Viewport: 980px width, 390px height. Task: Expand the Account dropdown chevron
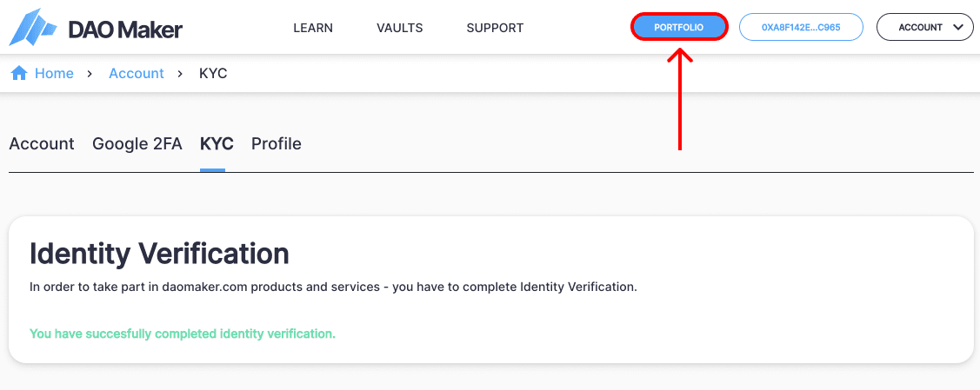(x=958, y=28)
